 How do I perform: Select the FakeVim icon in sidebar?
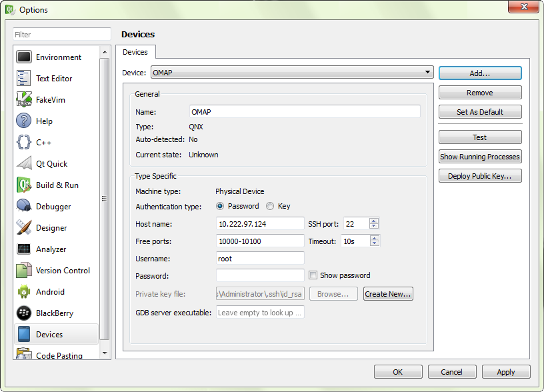pyautogui.click(x=24, y=100)
